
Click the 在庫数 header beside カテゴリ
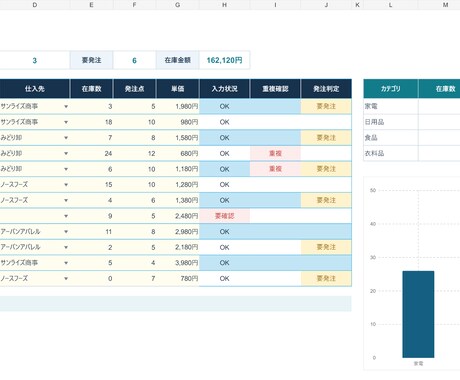pyautogui.click(x=439, y=89)
